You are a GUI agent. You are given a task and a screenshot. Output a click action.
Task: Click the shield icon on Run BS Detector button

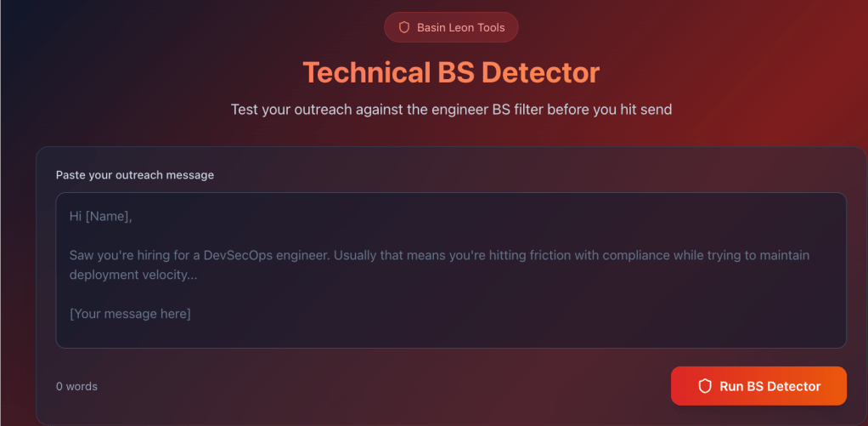pyautogui.click(x=704, y=386)
